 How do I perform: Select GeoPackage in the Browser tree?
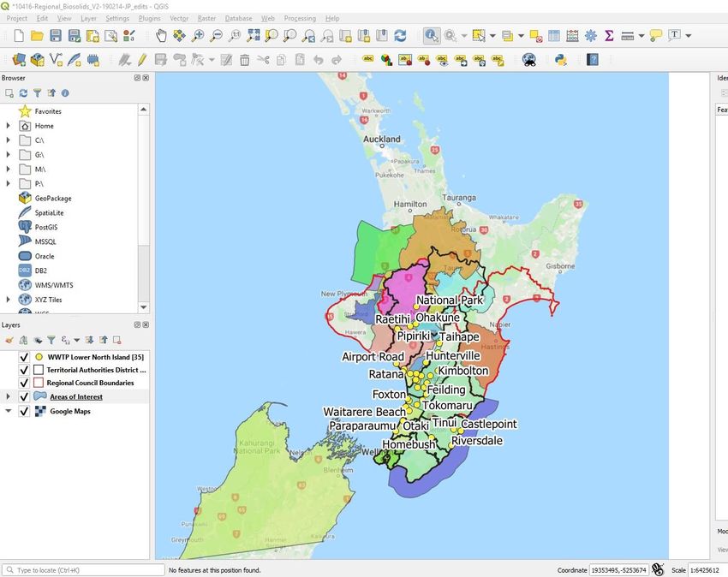click(53, 199)
